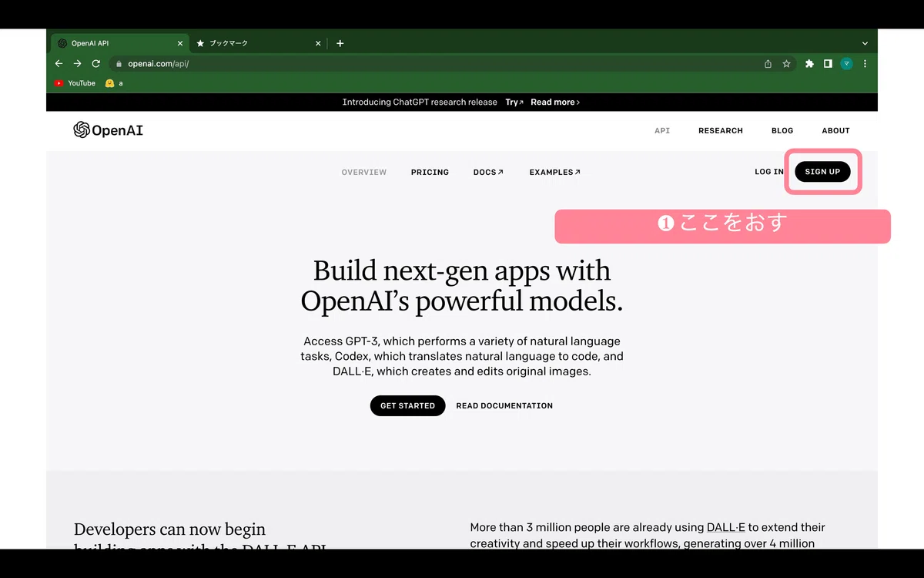This screenshot has width=924, height=578.
Task: Open the RESEARCH nav item
Action: [721, 131]
